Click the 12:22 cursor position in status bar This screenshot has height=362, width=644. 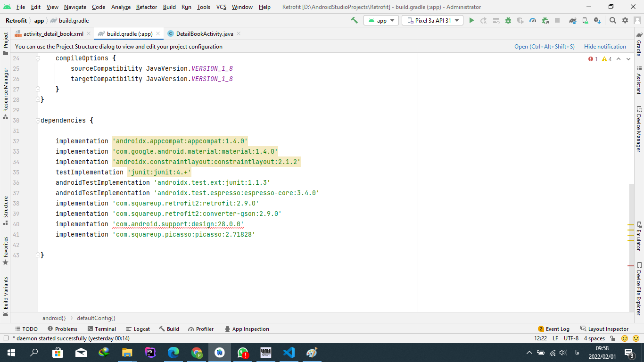pyautogui.click(x=541, y=338)
